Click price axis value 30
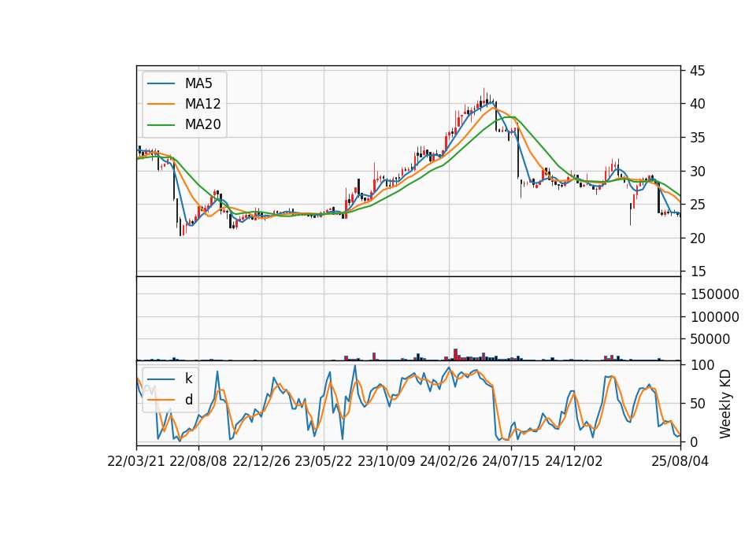756x543 pixels. (x=697, y=172)
